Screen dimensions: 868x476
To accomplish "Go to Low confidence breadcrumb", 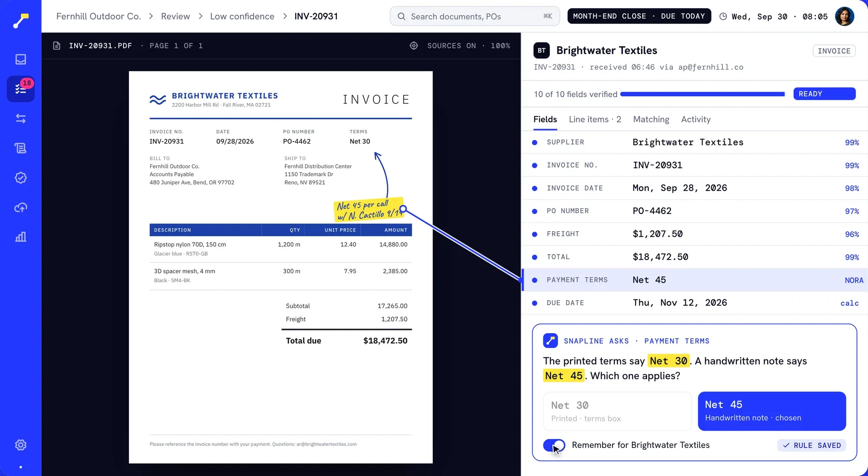I will tap(242, 16).
